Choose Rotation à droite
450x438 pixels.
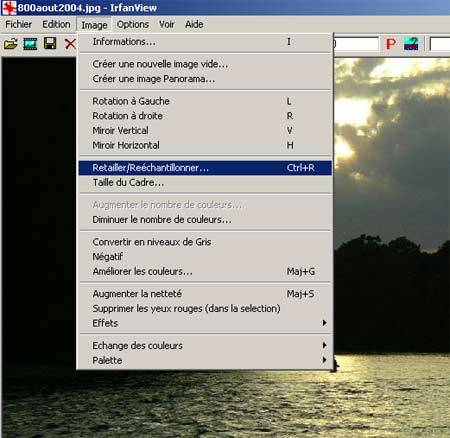tap(205, 116)
